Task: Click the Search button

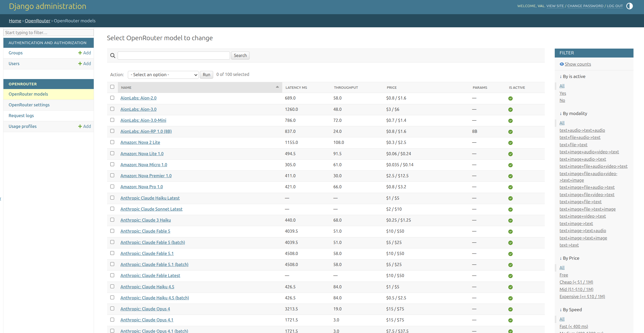Action: (x=240, y=55)
